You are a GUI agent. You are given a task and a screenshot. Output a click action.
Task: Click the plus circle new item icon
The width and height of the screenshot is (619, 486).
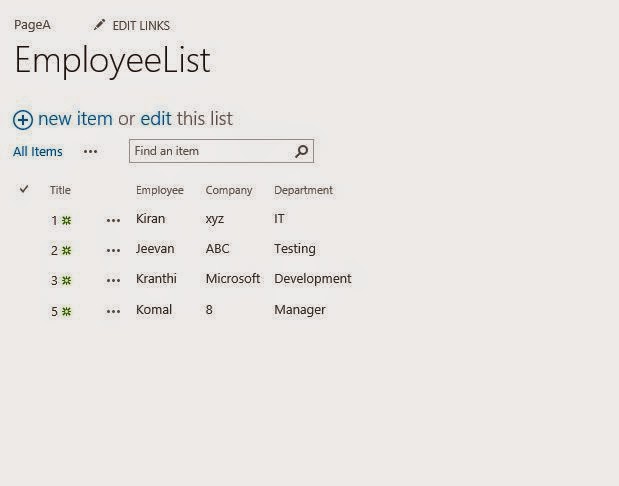[23, 120]
